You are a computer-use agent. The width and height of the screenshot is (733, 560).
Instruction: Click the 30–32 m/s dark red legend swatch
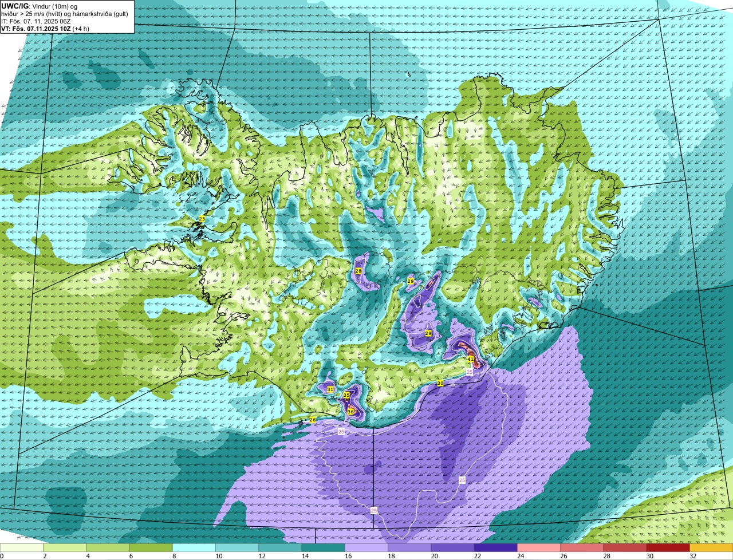[x=668, y=547]
